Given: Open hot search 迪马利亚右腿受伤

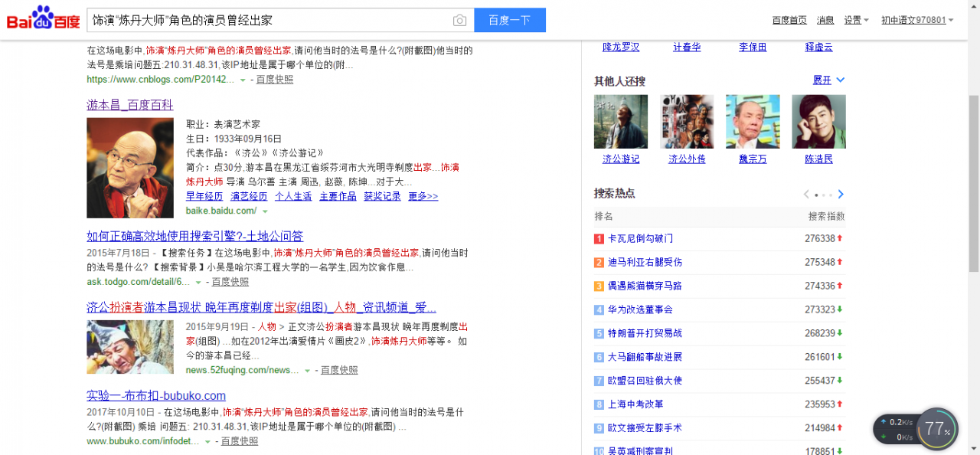Looking at the screenshot, I should tap(645, 262).
